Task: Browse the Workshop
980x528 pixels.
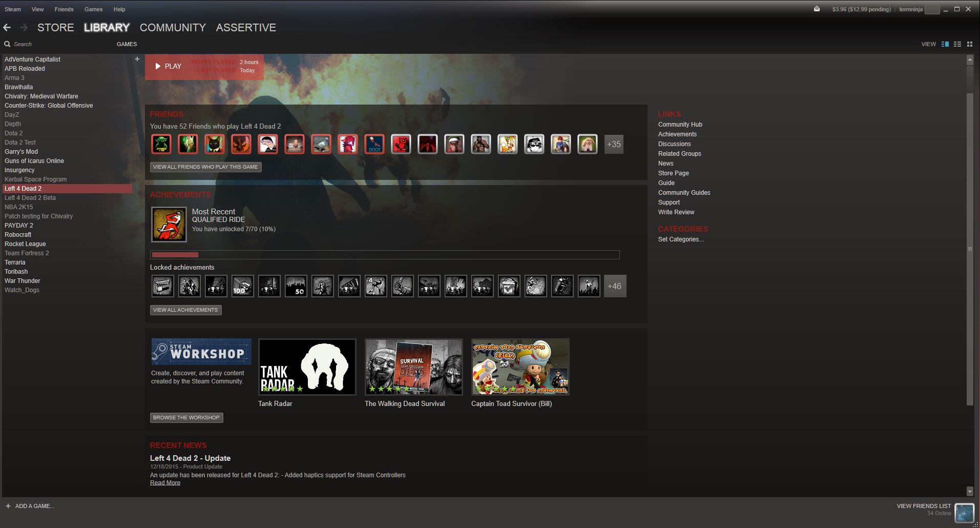Action: click(x=186, y=418)
